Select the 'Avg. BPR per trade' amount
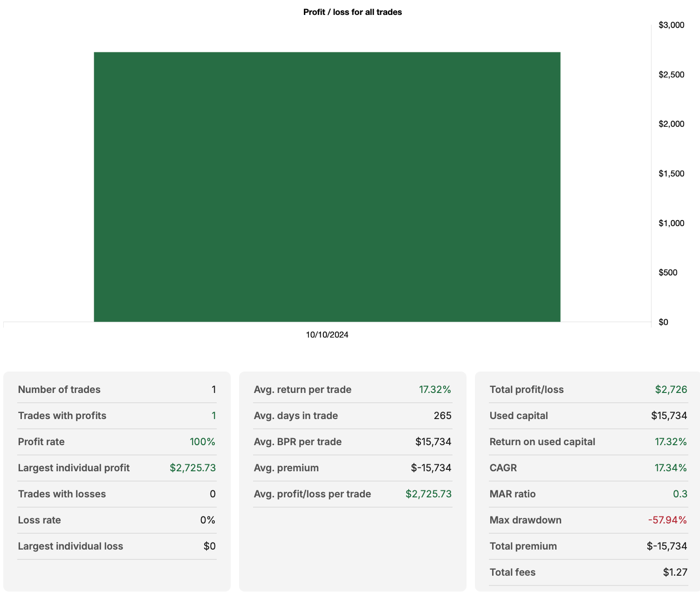The height and width of the screenshot is (592, 700). pyautogui.click(x=434, y=442)
